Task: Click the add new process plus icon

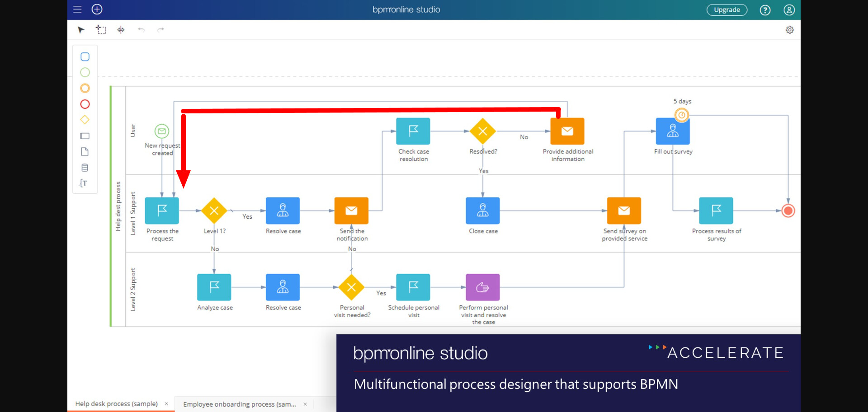Action: click(x=97, y=9)
